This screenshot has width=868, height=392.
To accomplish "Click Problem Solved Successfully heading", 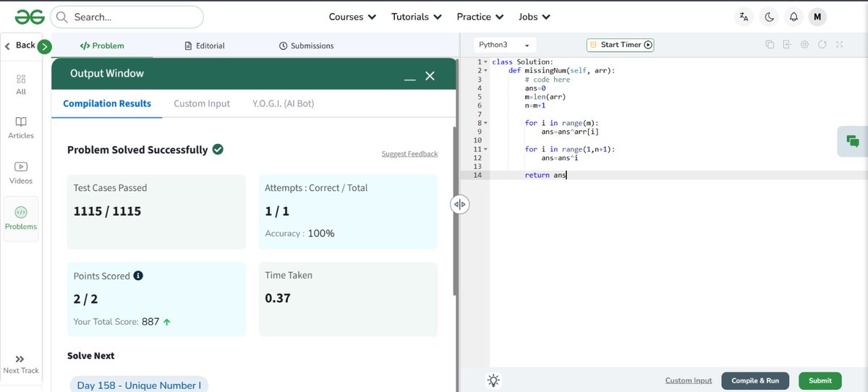I will (137, 150).
